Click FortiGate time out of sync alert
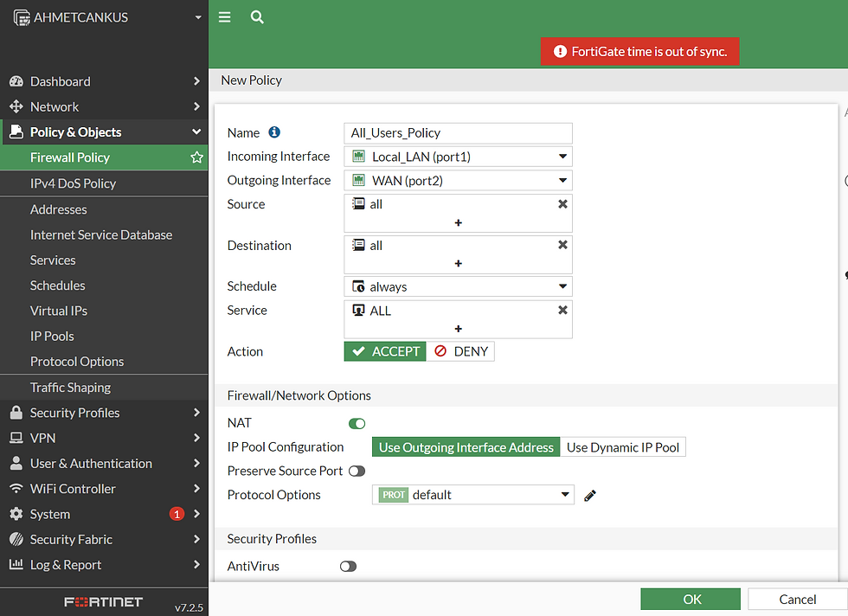 pos(639,51)
